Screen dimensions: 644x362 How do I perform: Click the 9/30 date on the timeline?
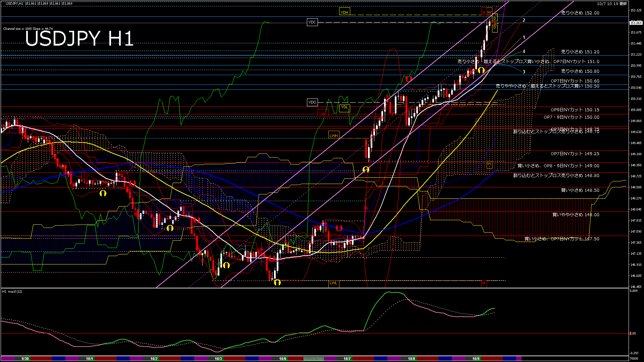pyautogui.click(x=25, y=359)
